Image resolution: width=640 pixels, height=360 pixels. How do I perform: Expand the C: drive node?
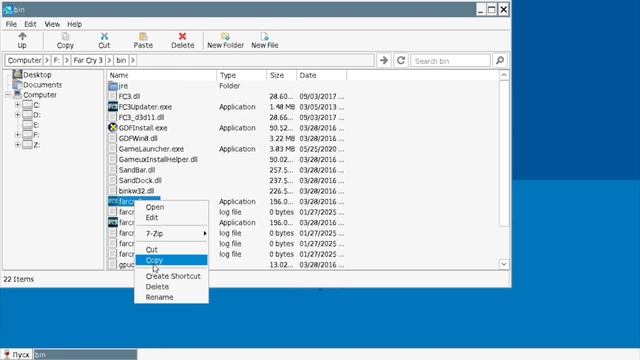pos(18,105)
